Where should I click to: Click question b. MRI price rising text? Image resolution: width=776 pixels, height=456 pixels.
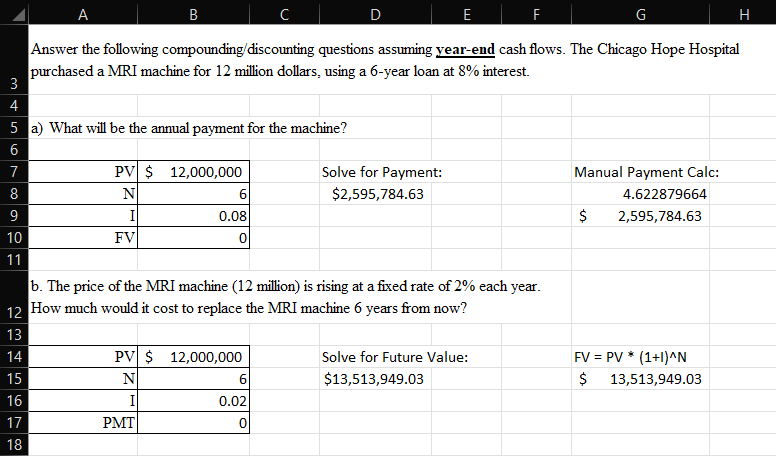click(x=286, y=297)
